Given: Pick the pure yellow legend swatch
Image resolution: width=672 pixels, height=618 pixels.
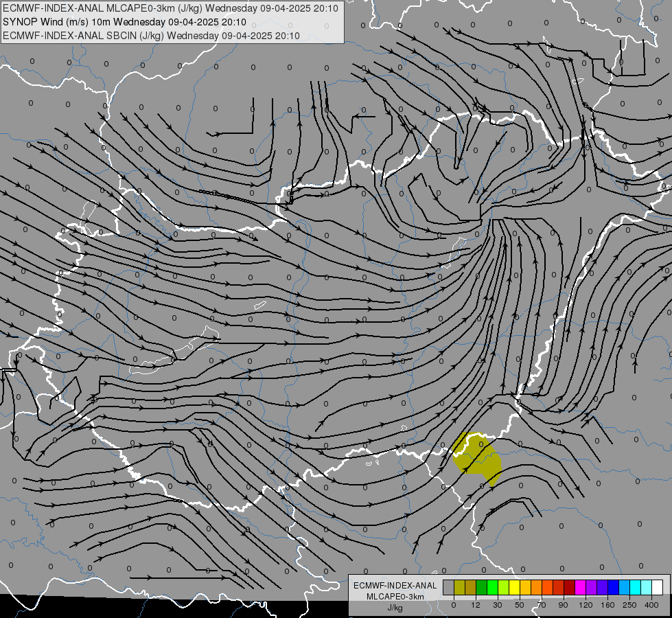Looking at the screenshot, I should click(515, 587).
